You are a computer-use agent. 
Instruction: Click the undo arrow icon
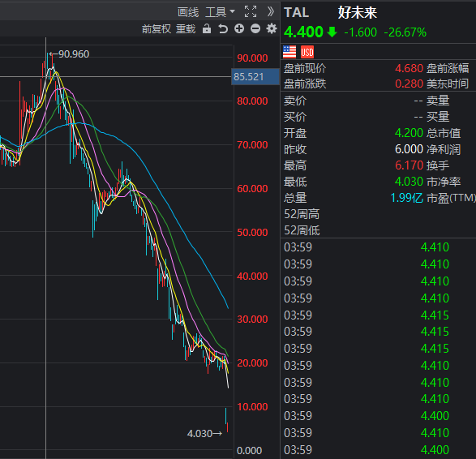(223, 29)
